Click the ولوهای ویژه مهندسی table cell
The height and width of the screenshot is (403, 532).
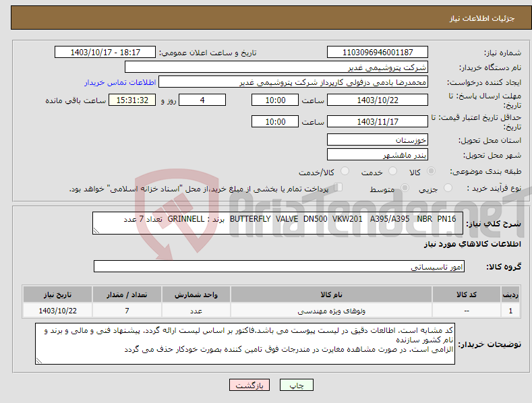click(331, 311)
